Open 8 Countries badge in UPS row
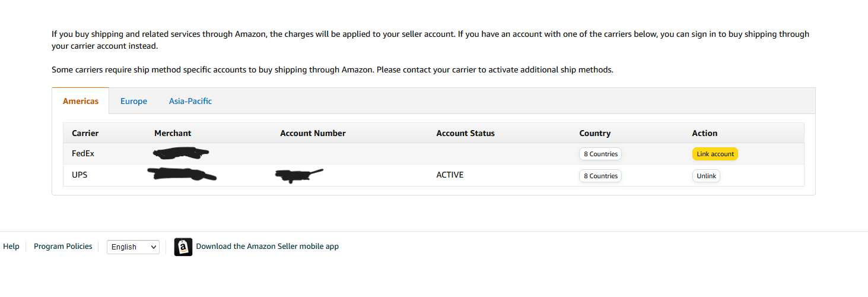 pos(600,176)
